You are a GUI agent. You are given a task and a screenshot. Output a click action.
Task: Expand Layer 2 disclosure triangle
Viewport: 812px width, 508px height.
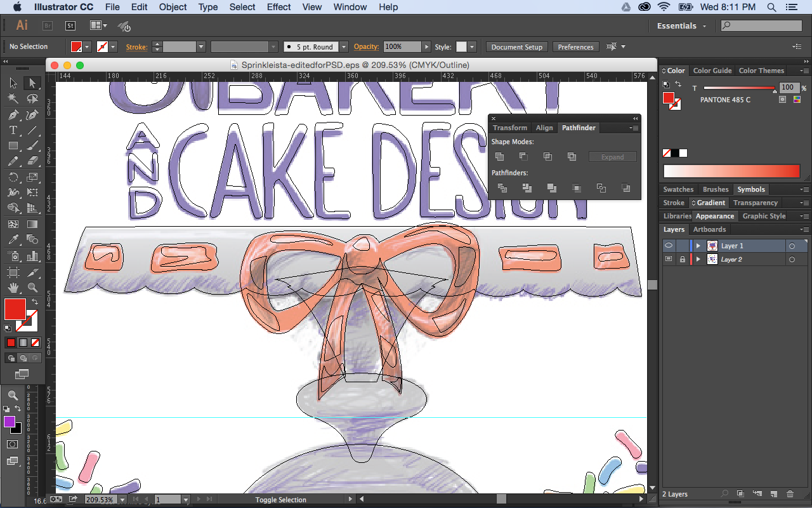coord(698,260)
